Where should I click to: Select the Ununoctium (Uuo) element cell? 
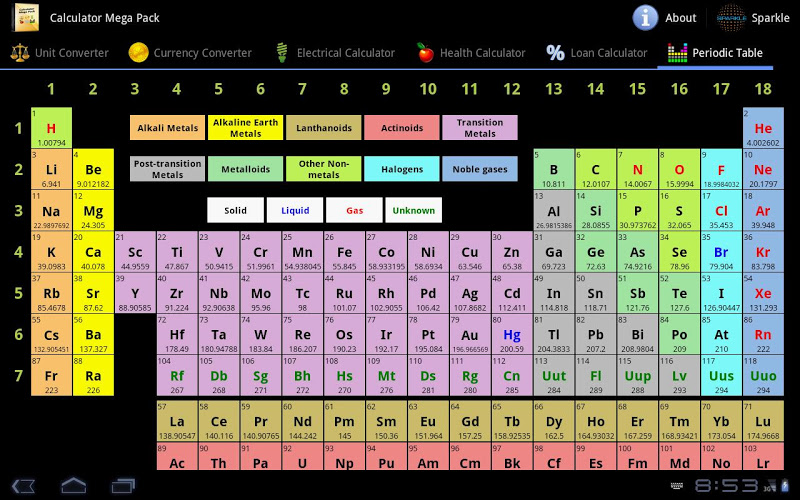click(x=763, y=376)
